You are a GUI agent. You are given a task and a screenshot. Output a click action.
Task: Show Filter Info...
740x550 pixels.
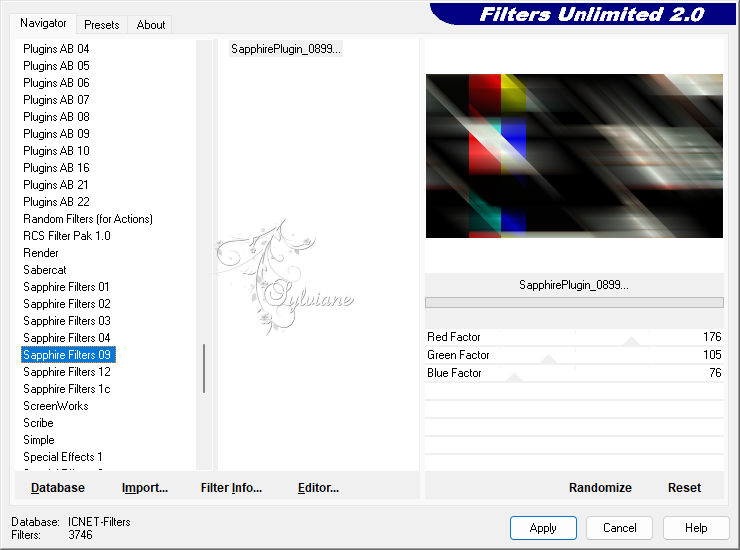tap(231, 488)
